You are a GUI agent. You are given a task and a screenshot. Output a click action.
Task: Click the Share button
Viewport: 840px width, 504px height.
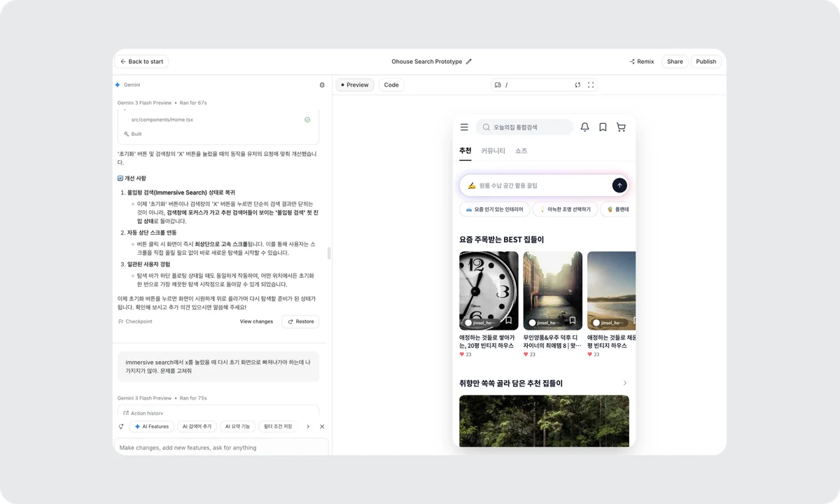point(675,62)
